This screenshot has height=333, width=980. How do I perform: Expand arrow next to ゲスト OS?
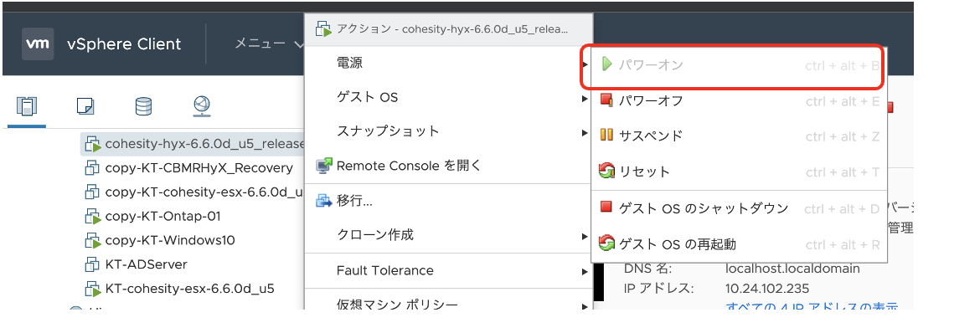[x=585, y=98]
